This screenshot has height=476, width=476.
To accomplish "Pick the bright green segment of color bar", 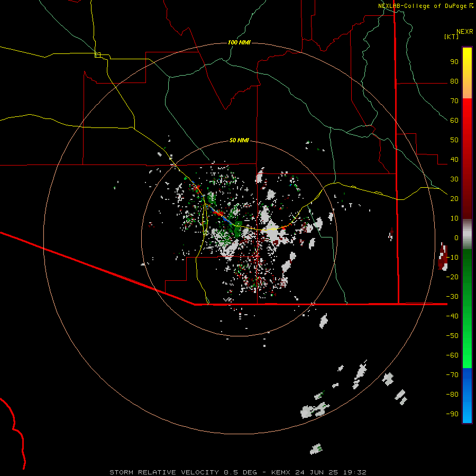I will click(467, 349).
